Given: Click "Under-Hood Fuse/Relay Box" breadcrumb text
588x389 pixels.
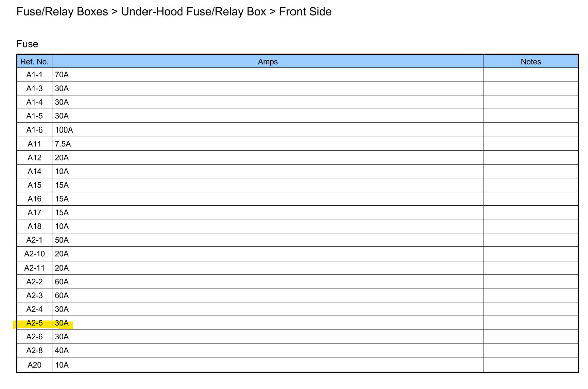Looking at the screenshot, I should coord(194,12).
